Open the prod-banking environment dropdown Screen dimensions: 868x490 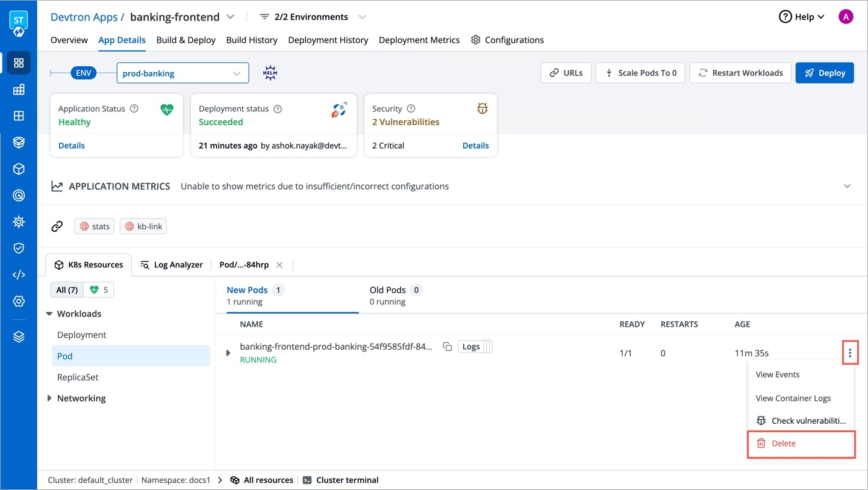tap(182, 73)
